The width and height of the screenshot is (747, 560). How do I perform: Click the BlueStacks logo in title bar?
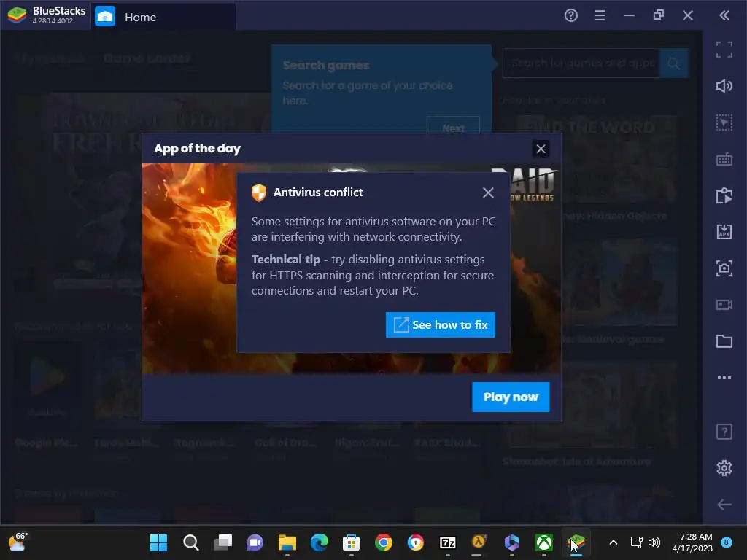[x=18, y=15]
